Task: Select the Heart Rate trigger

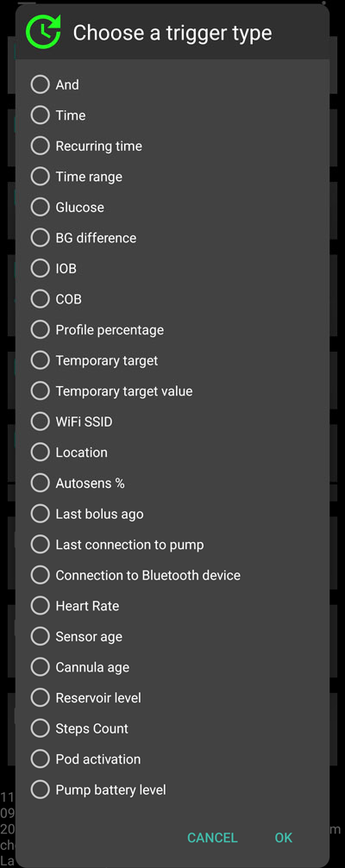Action: click(x=41, y=606)
